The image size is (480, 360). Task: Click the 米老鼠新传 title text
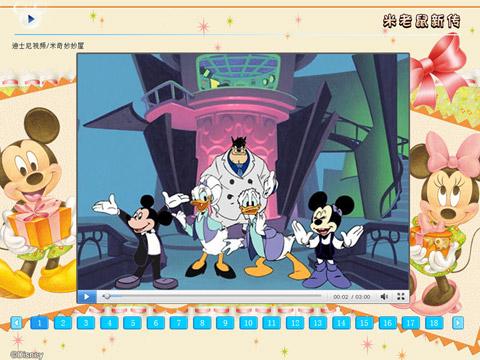pos(422,21)
